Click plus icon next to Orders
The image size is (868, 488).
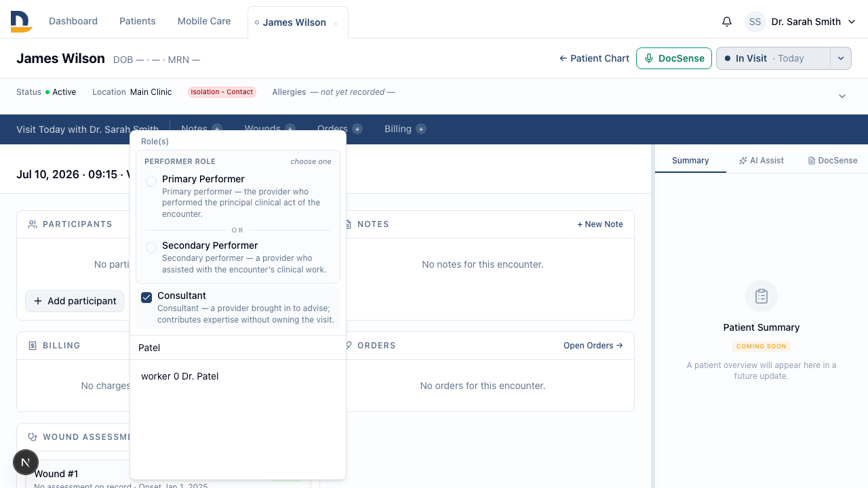point(357,129)
